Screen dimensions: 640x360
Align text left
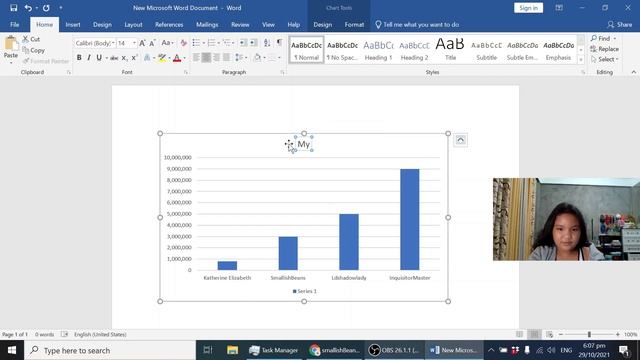tap(196, 58)
